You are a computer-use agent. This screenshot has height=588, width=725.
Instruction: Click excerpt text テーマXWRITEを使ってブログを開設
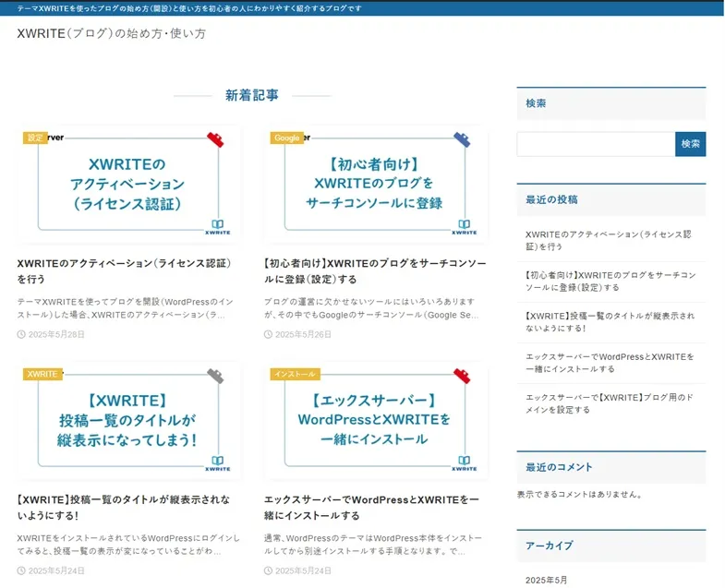(x=126, y=308)
